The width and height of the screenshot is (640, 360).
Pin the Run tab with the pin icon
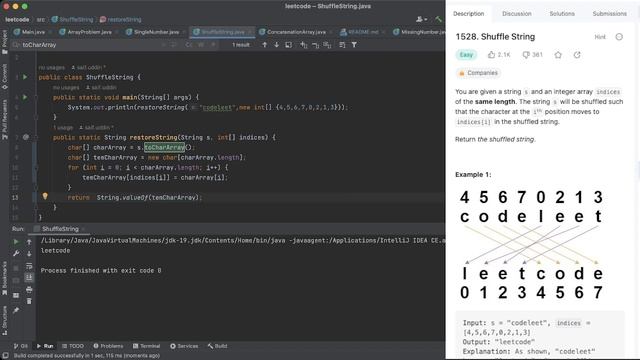point(16,310)
